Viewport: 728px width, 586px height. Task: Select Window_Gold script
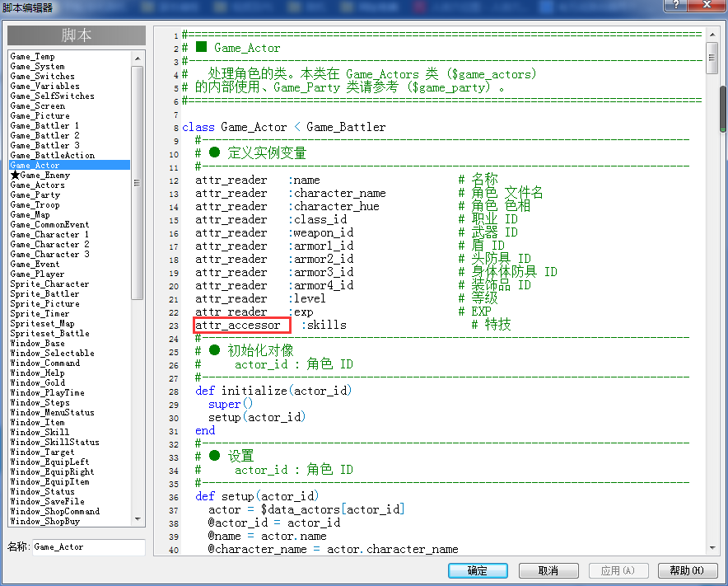click(x=38, y=383)
